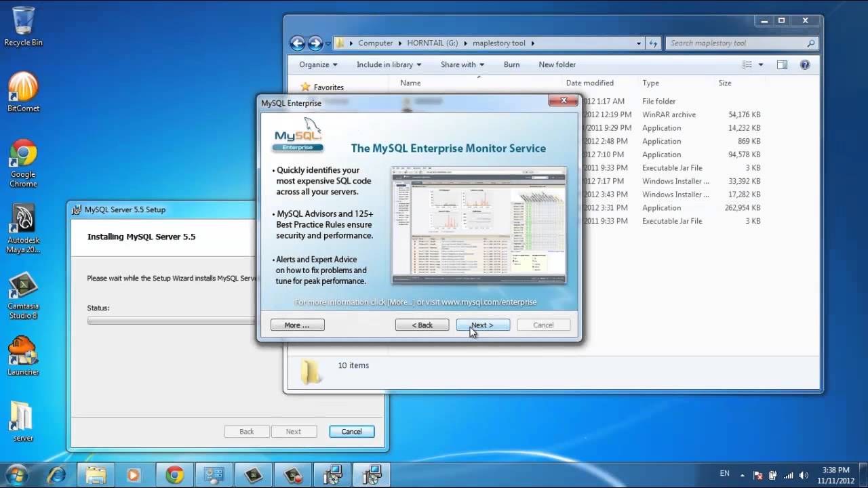Click the WinRAR archive row type
This screenshot has height=488, width=868.
click(669, 115)
